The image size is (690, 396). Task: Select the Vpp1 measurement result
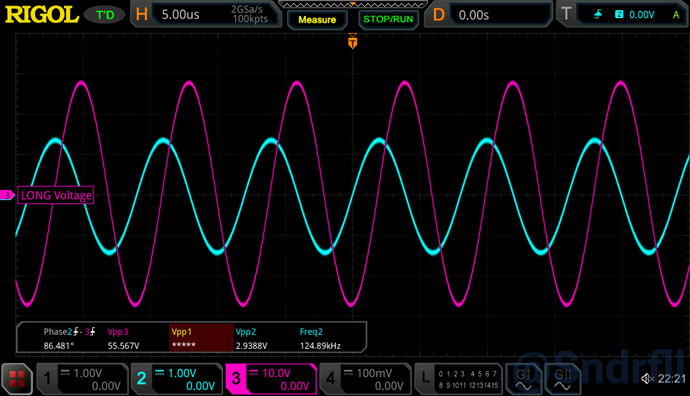(x=201, y=338)
